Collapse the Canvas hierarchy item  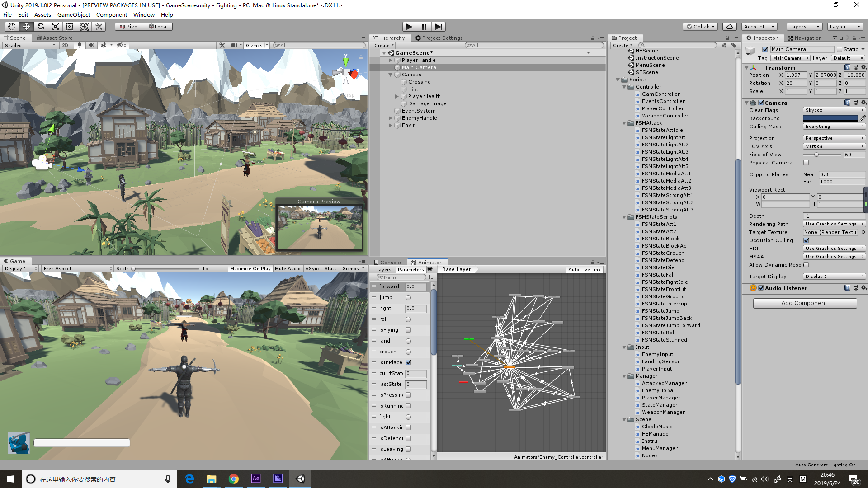point(391,75)
